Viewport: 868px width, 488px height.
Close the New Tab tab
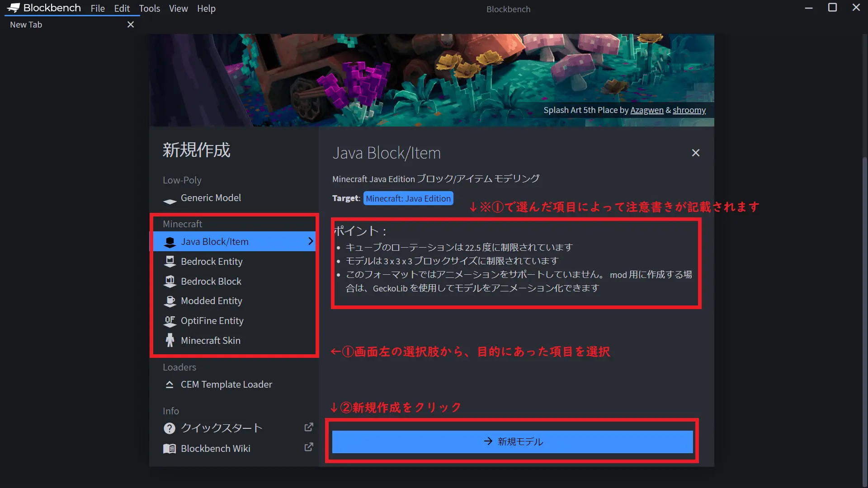pos(131,25)
